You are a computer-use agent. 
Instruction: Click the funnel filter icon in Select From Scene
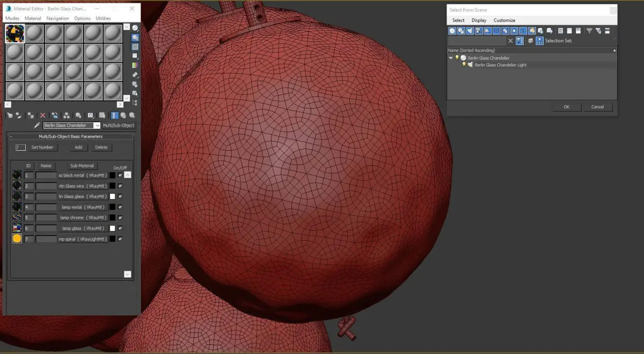tap(589, 31)
